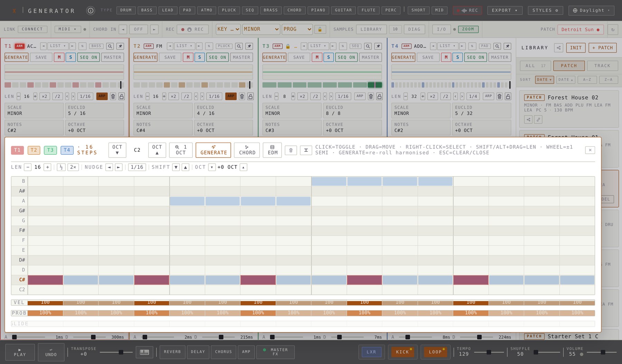Screen dimensions: 622x364
Task: Select the DRUM type filter
Action: coord(126,10)
